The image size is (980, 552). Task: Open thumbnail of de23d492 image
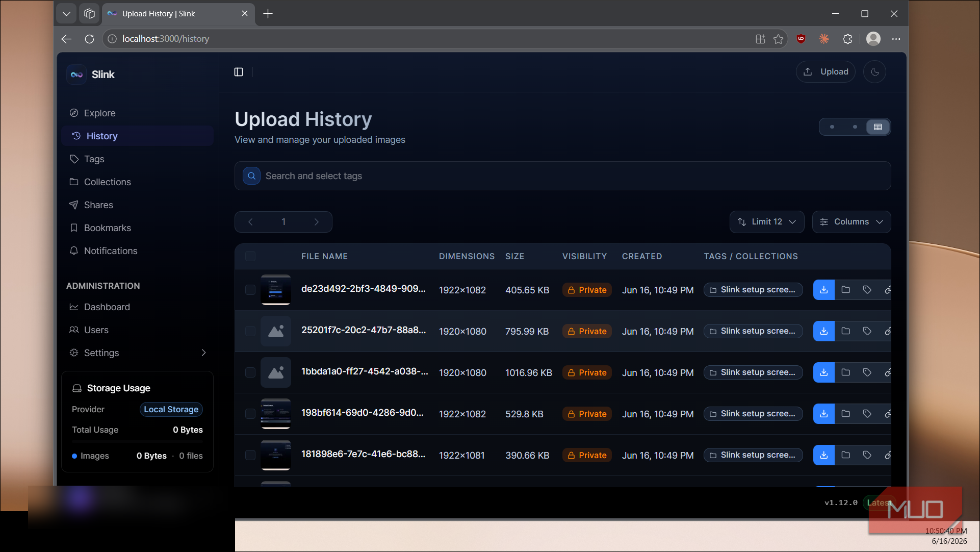click(x=276, y=290)
